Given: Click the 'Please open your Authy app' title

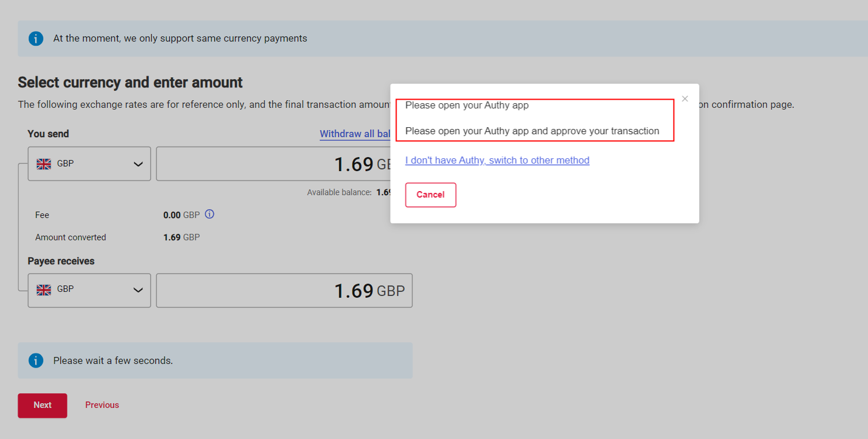Looking at the screenshot, I should (467, 106).
